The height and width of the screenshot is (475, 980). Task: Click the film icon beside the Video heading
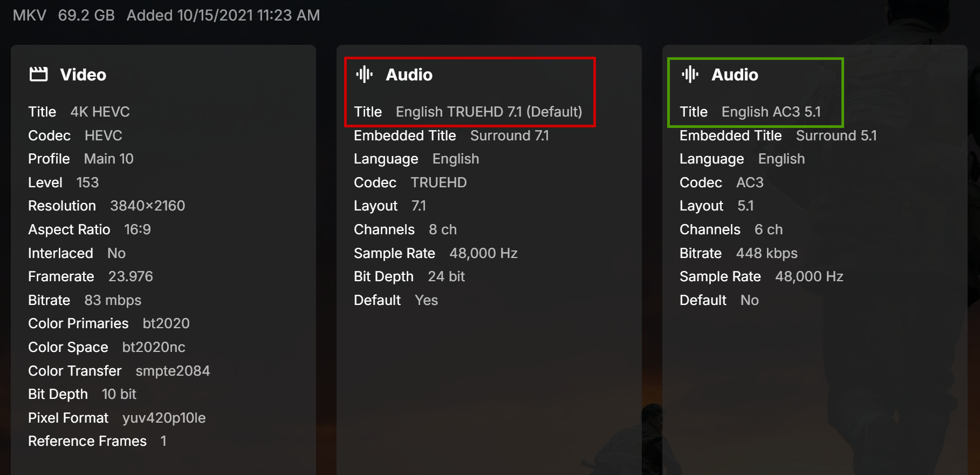(x=38, y=74)
